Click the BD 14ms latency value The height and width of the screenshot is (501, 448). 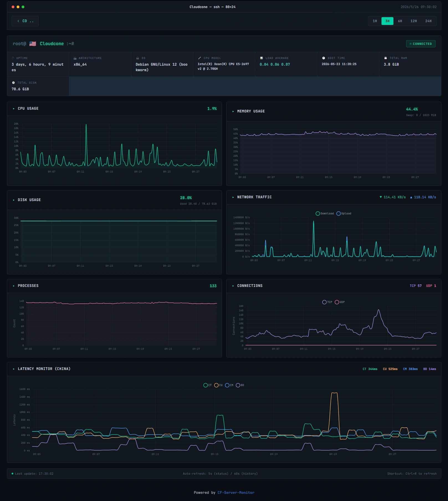tap(430, 369)
